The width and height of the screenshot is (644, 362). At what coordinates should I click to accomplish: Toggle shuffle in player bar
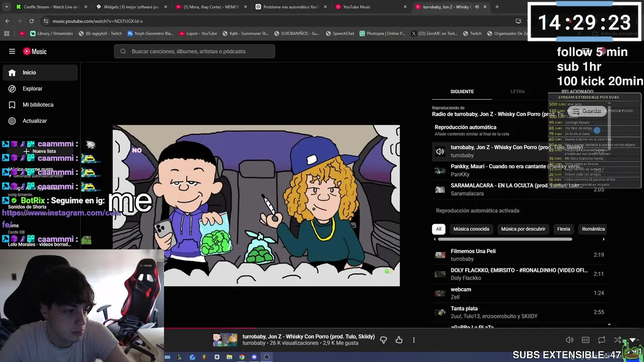point(617,340)
